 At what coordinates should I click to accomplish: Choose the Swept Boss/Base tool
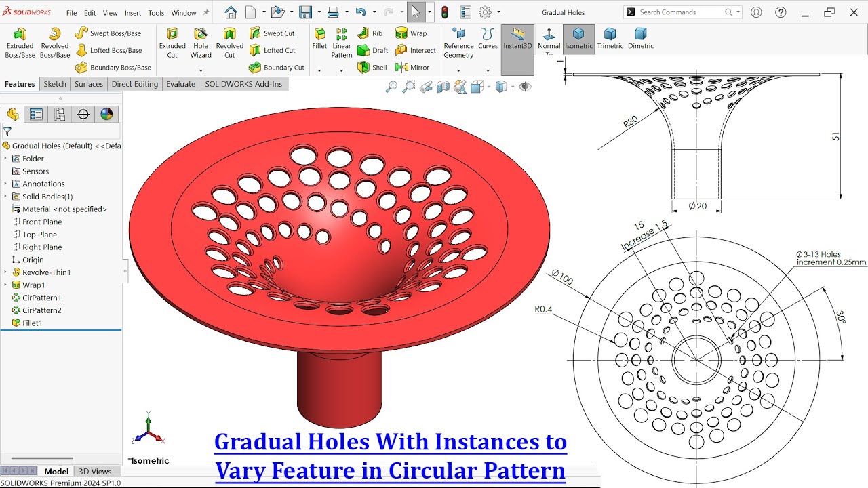coord(108,33)
